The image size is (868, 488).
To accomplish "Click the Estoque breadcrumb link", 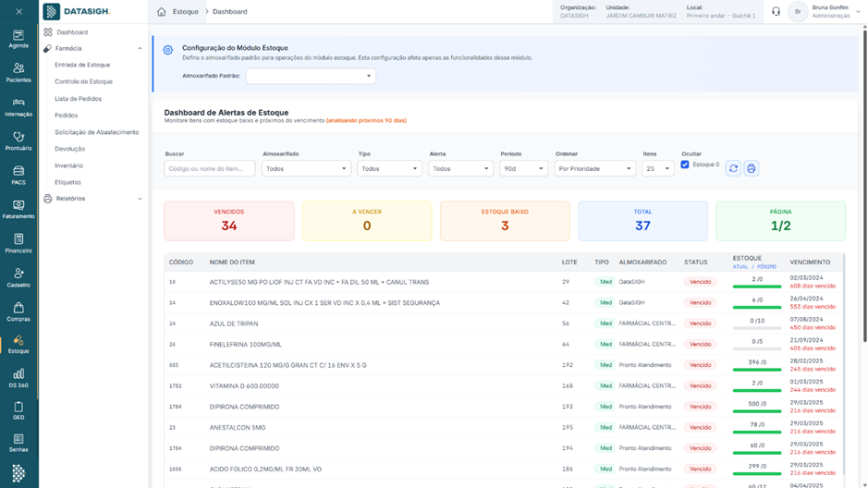I will coord(186,12).
